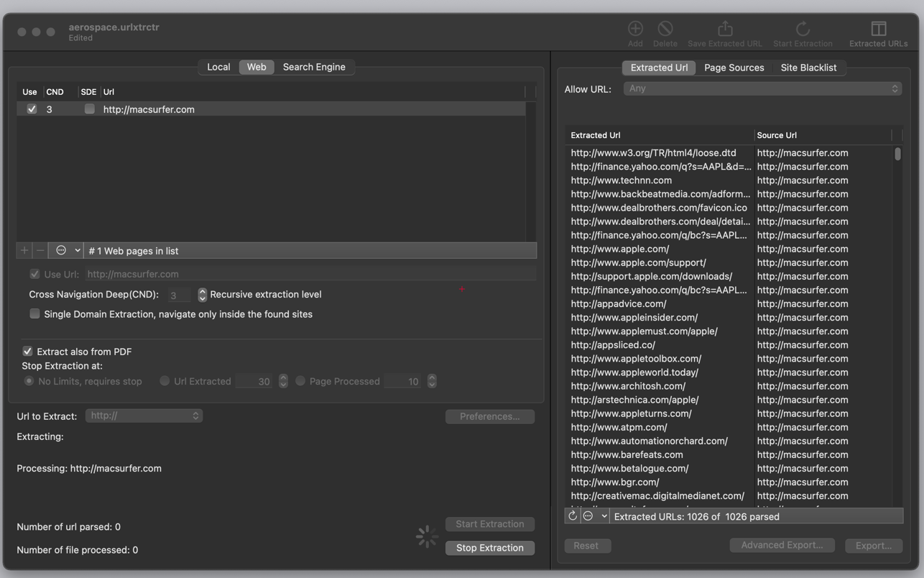Viewport: 924px width, 578px height.
Task: Open the Extracted URLs panel icon
Action: 878,29
